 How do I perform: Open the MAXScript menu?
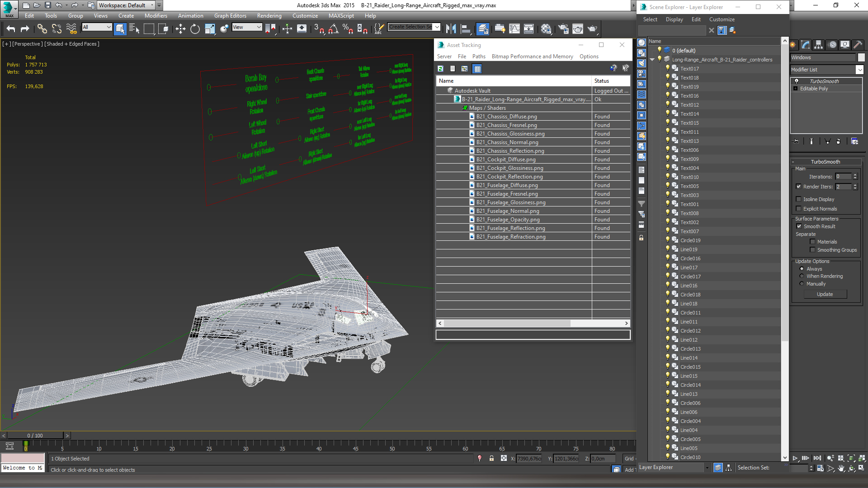[341, 16]
